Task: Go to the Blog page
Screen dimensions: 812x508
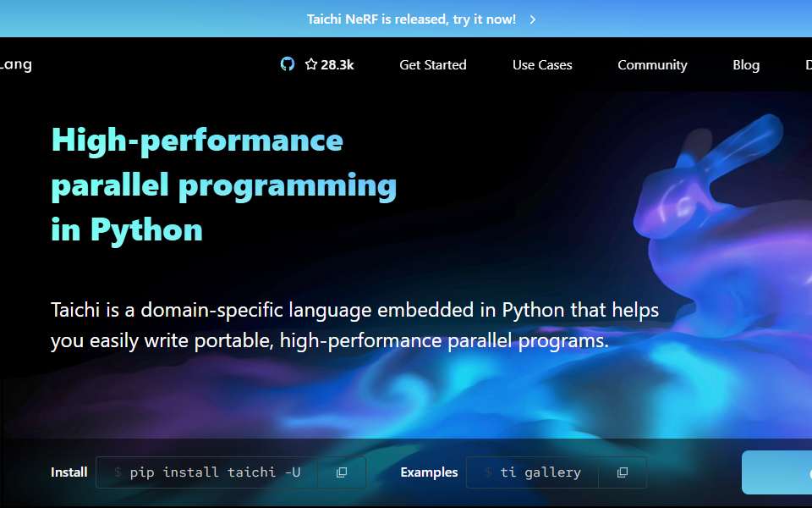Action: (746, 65)
